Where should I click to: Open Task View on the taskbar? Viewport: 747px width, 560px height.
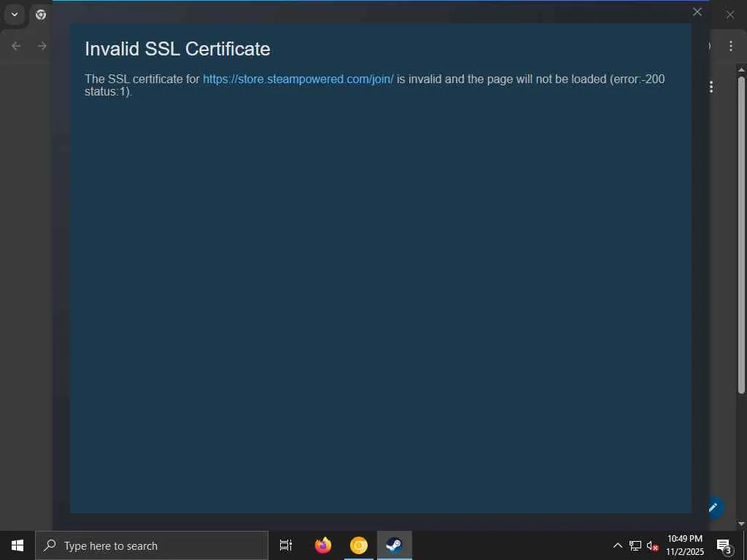[x=286, y=545]
